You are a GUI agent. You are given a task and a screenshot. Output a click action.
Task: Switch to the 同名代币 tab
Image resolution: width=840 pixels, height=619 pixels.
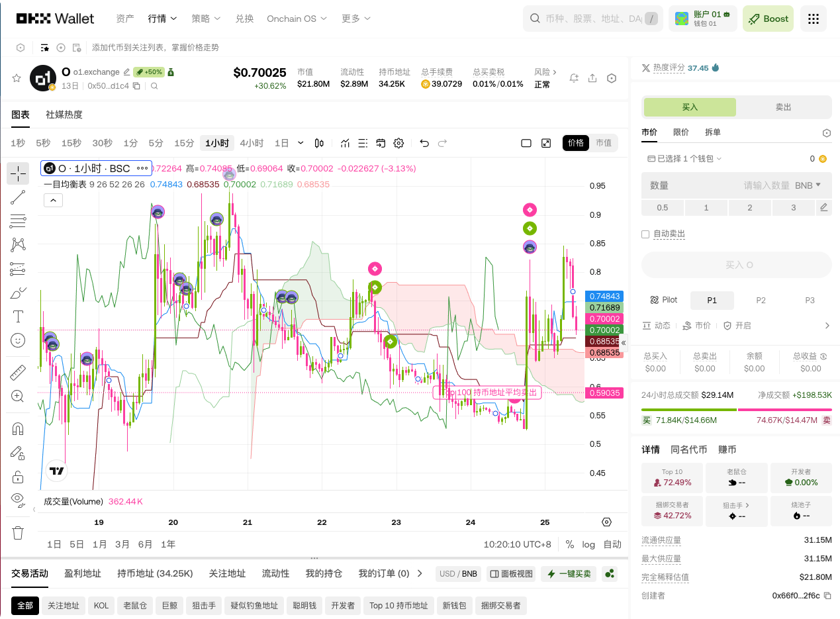tap(689, 450)
